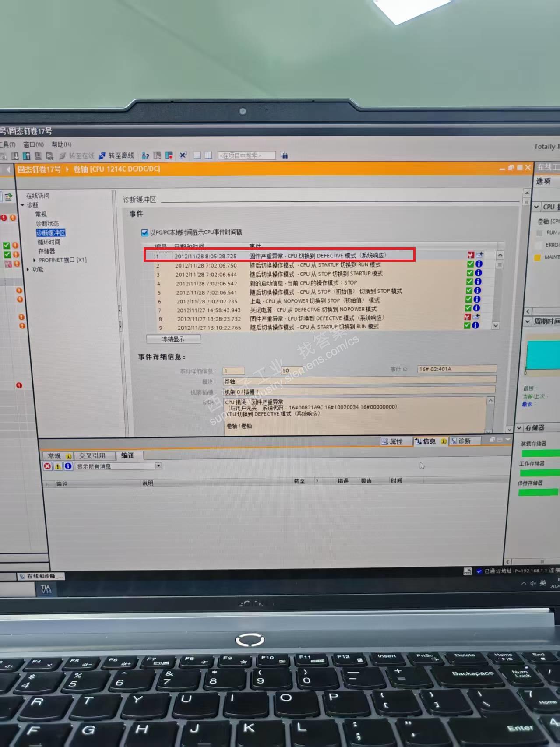This screenshot has height=747, width=560.
Task: Click the info icon on event row 5
Action: click(478, 290)
